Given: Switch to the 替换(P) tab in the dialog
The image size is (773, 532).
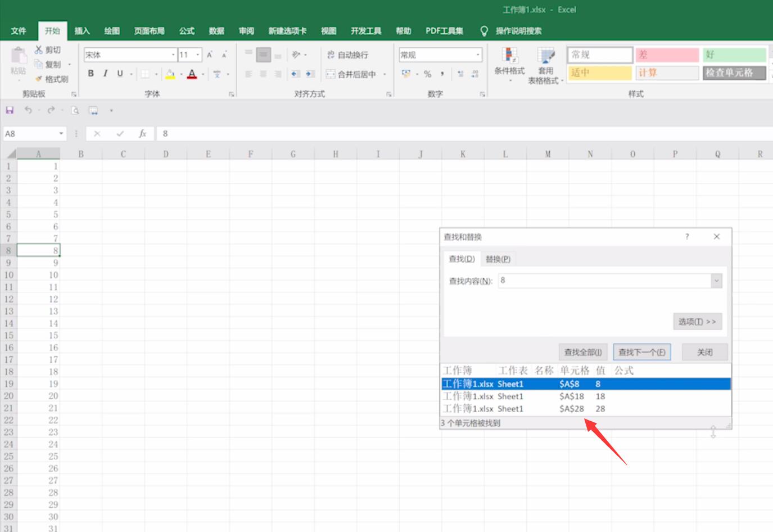Looking at the screenshot, I should [x=498, y=259].
